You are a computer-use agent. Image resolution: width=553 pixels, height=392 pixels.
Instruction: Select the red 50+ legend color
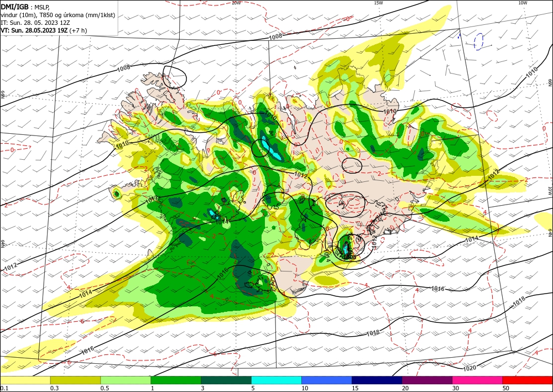pyautogui.click(x=528, y=380)
